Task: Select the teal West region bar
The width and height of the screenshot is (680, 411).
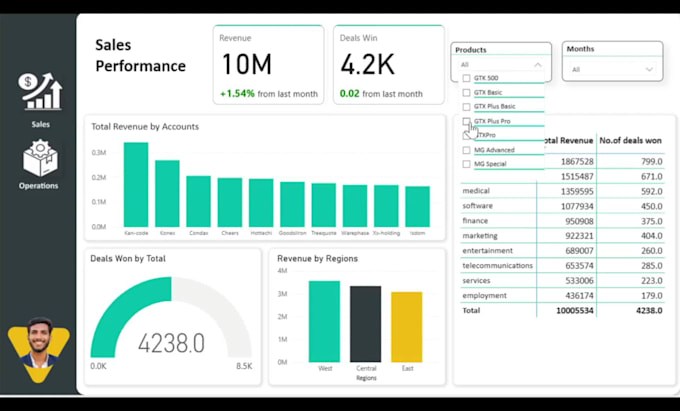Action: tap(324, 322)
